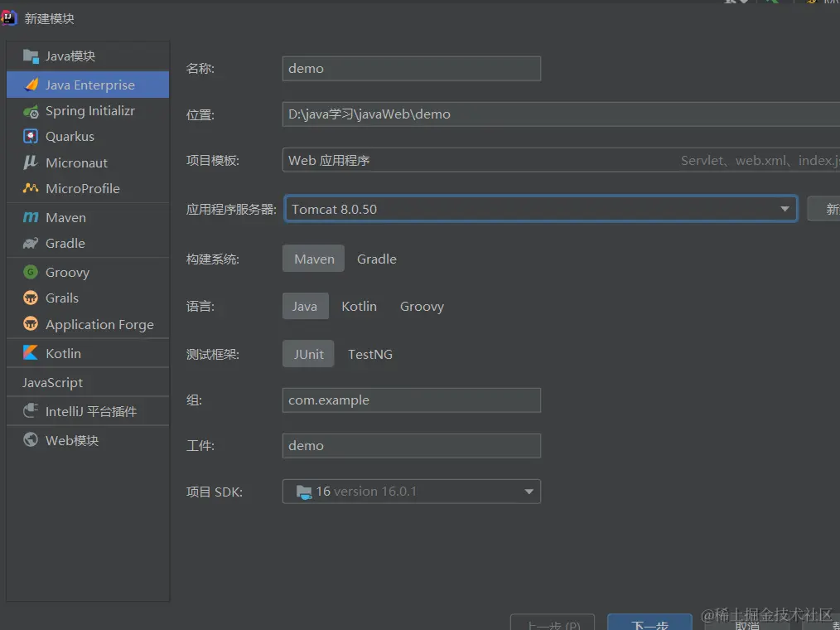Click the 名称 field containing demo

click(412, 69)
